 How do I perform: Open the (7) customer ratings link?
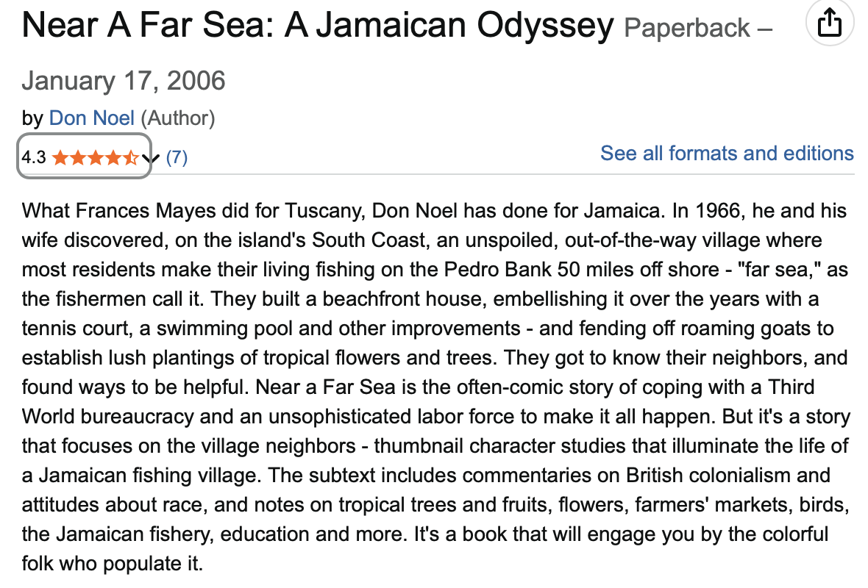coord(177,157)
